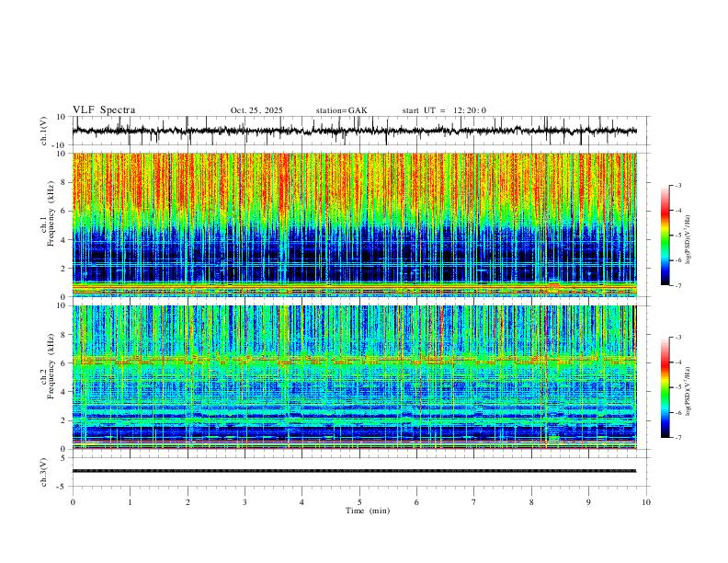Click the ch.2 Frequency (kHz) axis label

[x=49, y=366]
